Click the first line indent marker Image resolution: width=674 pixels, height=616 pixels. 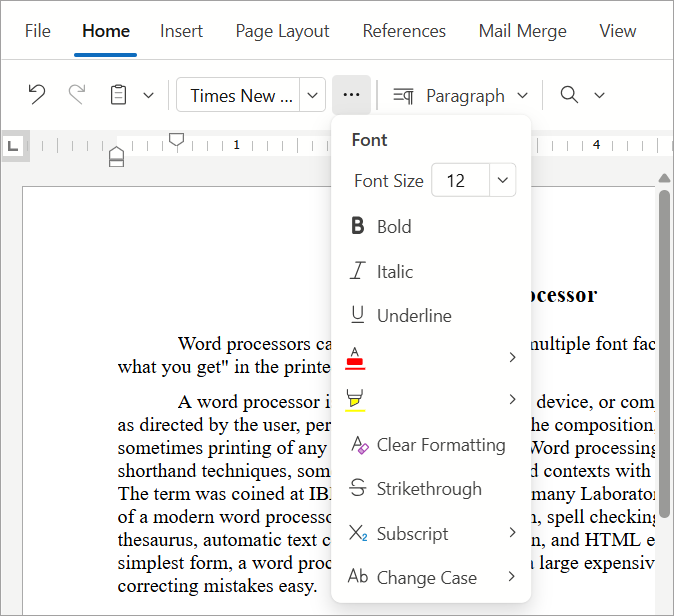(x=176, y=140)
